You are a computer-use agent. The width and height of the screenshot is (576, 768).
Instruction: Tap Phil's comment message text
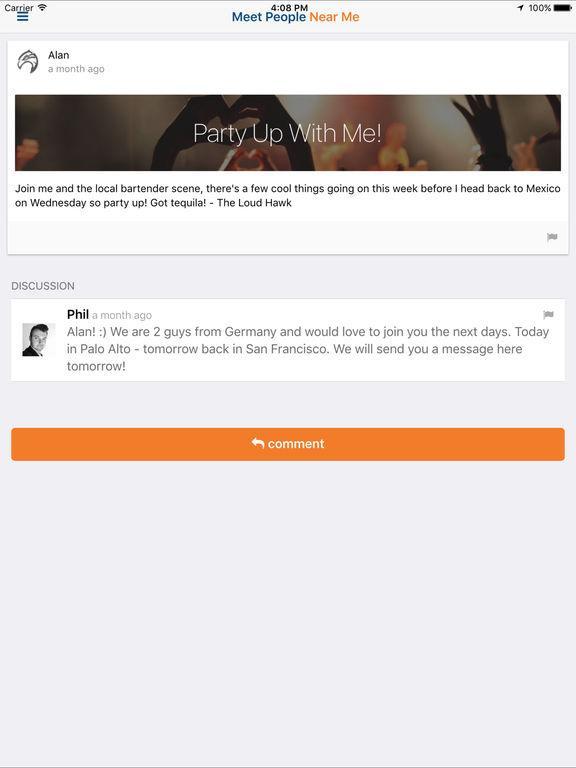[308, 349]
